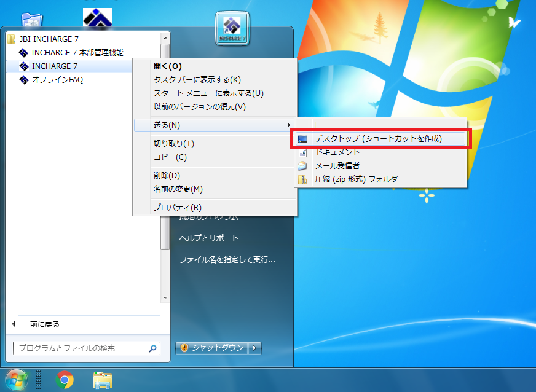
Task: Select the JBI INCHARGE 7 folder label
Action: tap(49, 39)
